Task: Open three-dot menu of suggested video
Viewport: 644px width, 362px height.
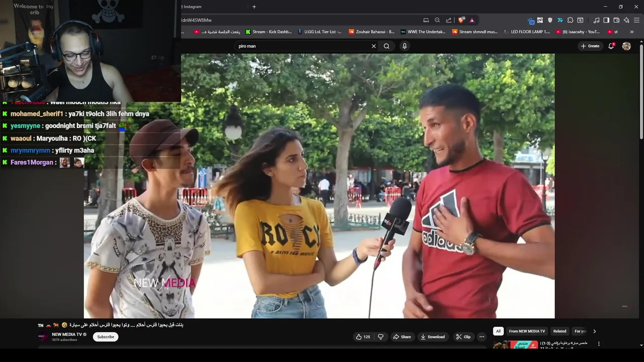Action: 599,344
